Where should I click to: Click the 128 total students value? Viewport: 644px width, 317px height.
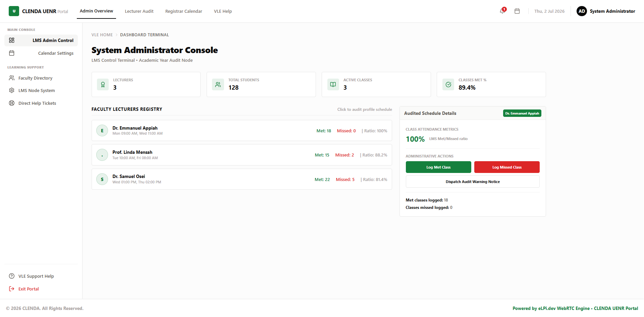[x=233, y=88]
